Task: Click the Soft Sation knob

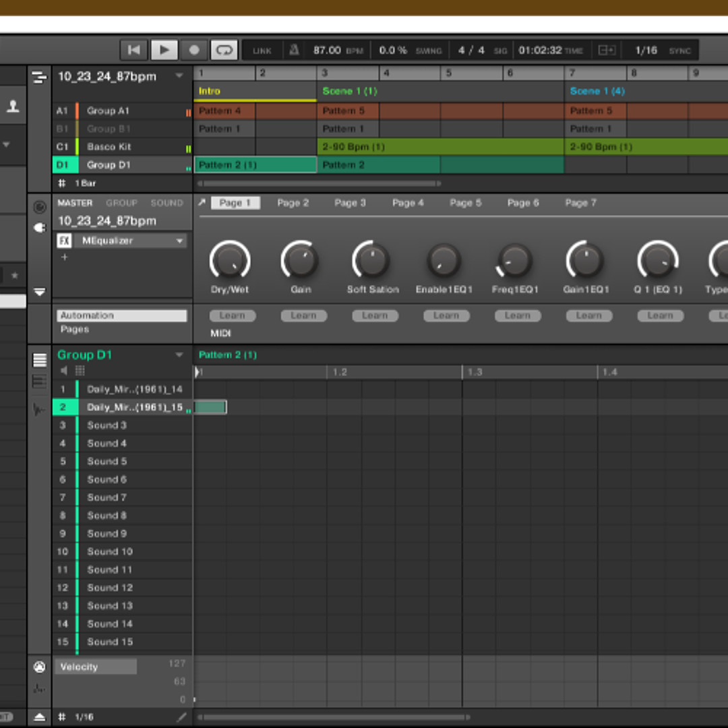Action: (x=371, y=260)
